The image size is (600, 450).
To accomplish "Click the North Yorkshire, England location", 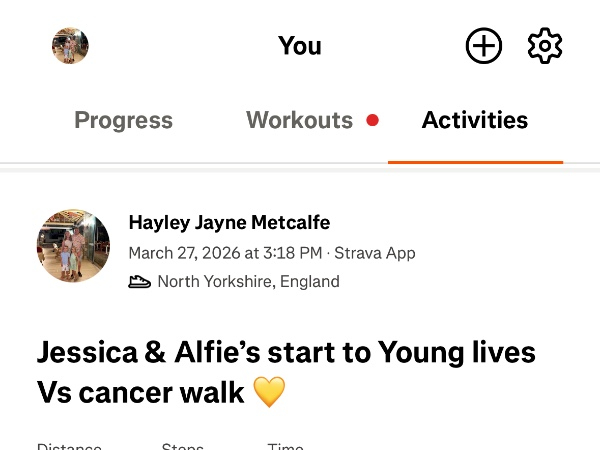I will pos(248,282).
